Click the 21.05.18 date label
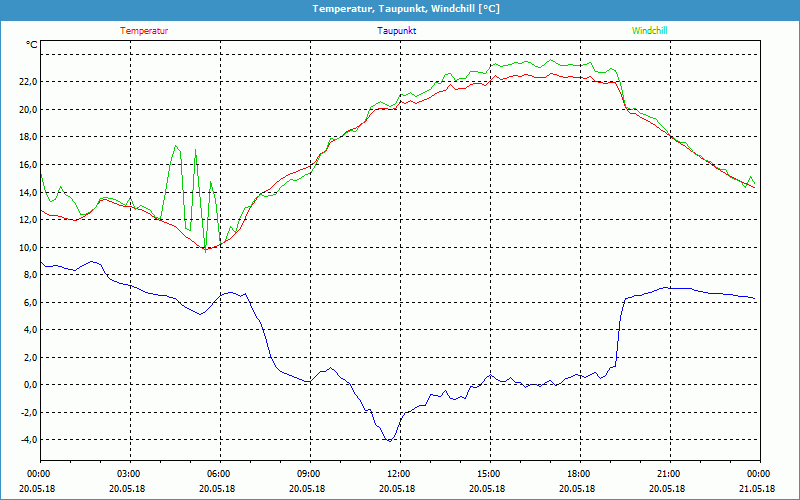This screenshot has height=500, width=800. click(x=757, y=489)
